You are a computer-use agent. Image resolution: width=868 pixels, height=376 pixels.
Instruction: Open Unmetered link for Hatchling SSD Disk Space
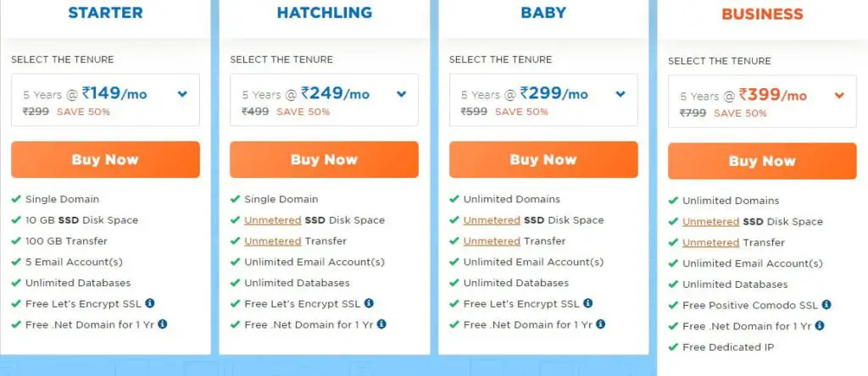[x=273, y=220]
